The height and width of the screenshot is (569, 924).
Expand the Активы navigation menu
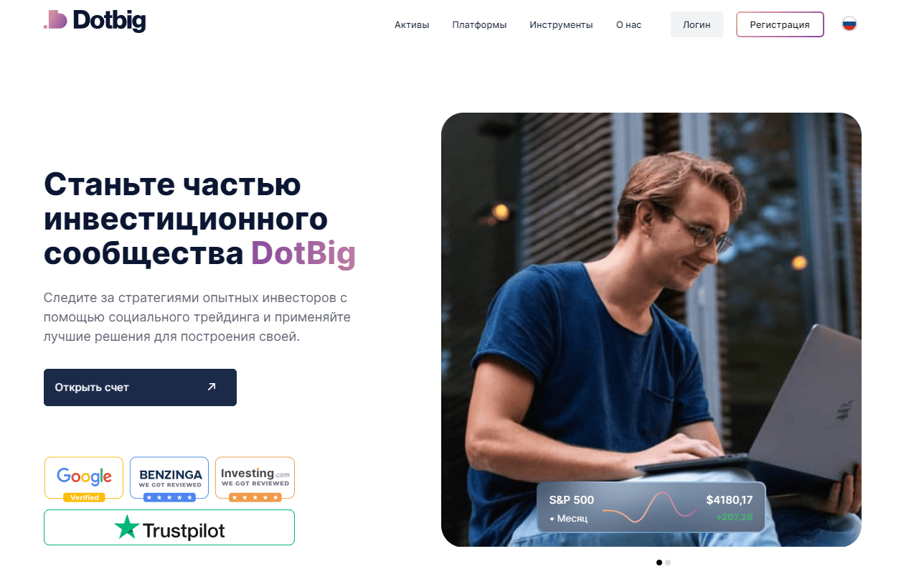click(412, 24)
